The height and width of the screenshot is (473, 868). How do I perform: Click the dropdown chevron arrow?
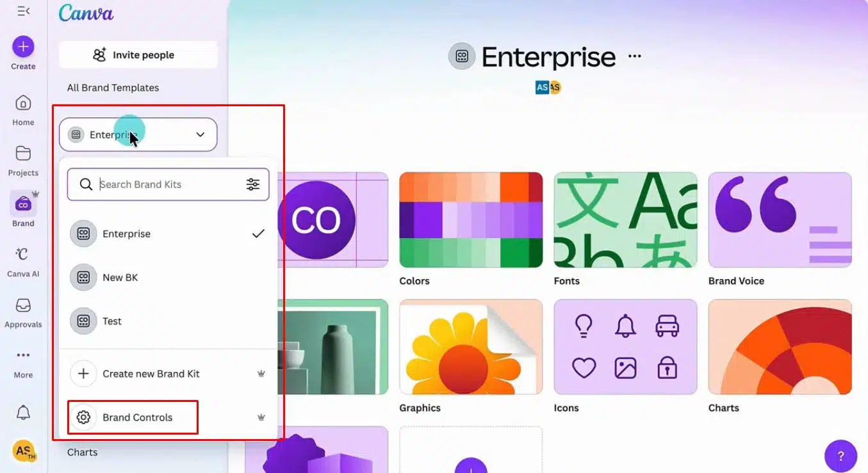[201, 134]
